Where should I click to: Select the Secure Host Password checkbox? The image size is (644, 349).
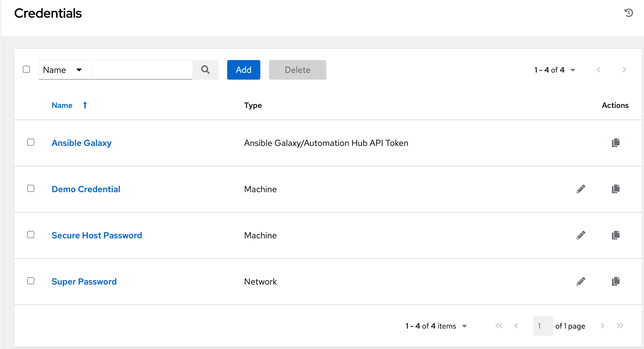[x=31, y=235]
